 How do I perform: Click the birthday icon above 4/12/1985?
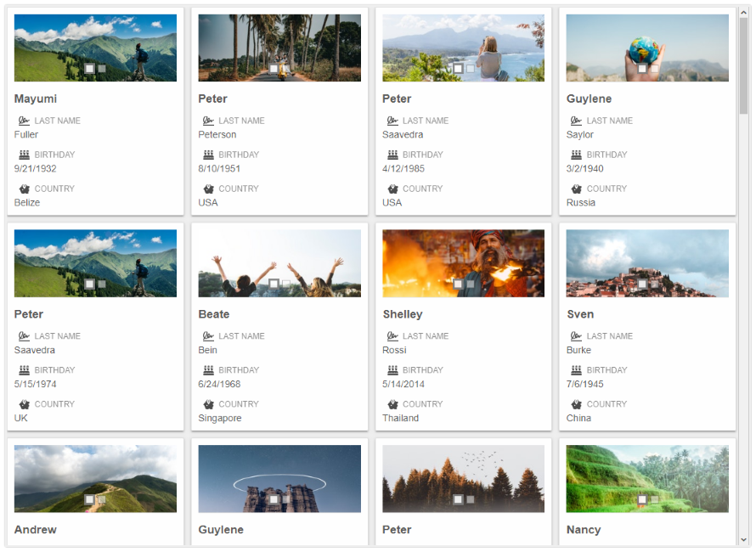pyautogui.click(x=392, y=155)
